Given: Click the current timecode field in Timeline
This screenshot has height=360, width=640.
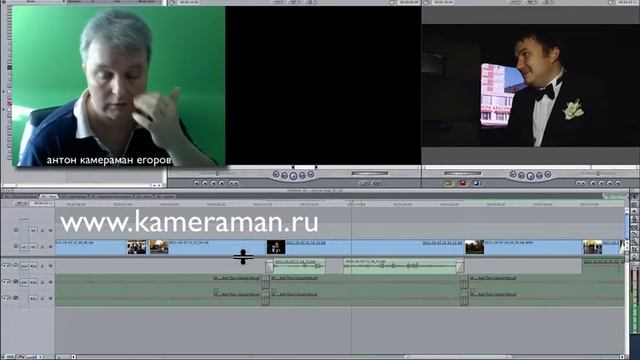Looking at the screenshot, I should (x=42, y=203).
